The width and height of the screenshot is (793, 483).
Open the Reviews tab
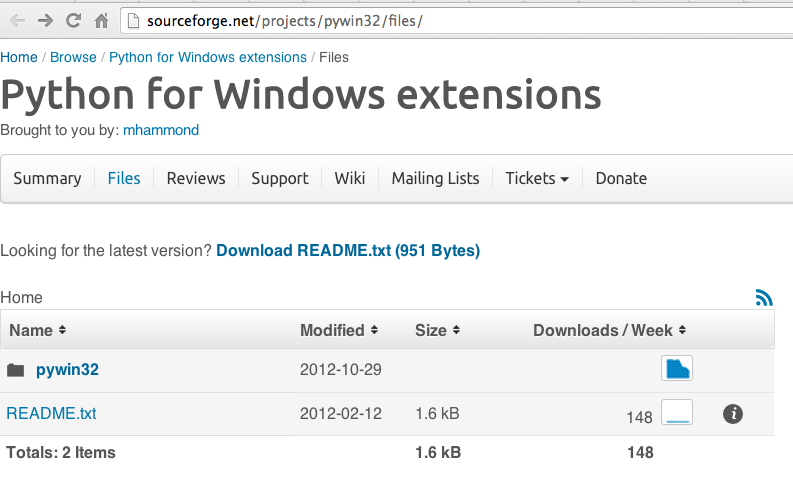[196, 178]
